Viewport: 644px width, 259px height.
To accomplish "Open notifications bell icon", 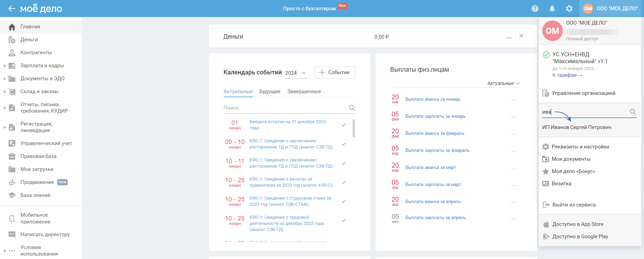I will [x=552, y=9].
